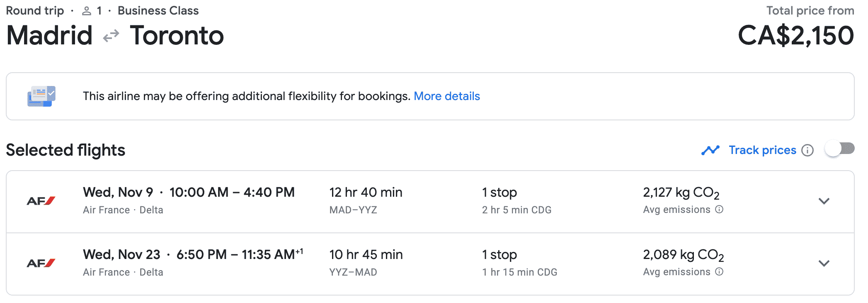Click the Track prices label
The height and width of the screenshot is (303, 868).
tap(762, 150)
